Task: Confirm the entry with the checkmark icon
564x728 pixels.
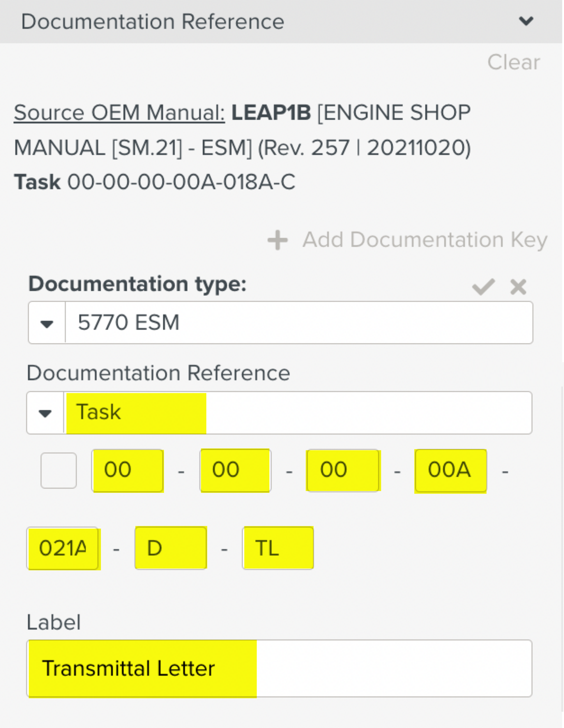Action: [x=483, y=287]
